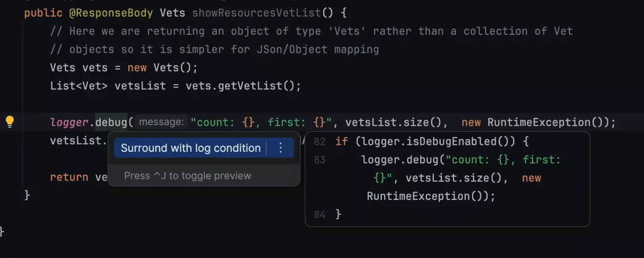Click vetsList.size() argument in the editor line

tap(394, 123)
